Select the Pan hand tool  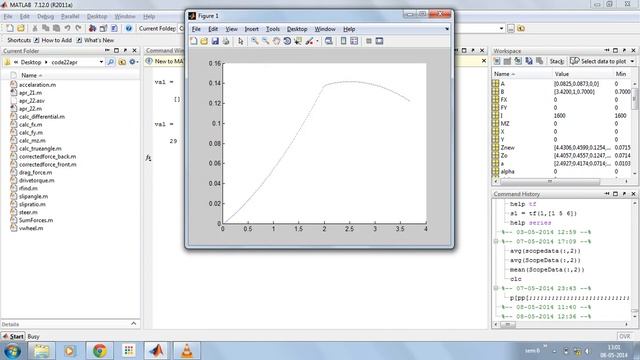(276, 41)
